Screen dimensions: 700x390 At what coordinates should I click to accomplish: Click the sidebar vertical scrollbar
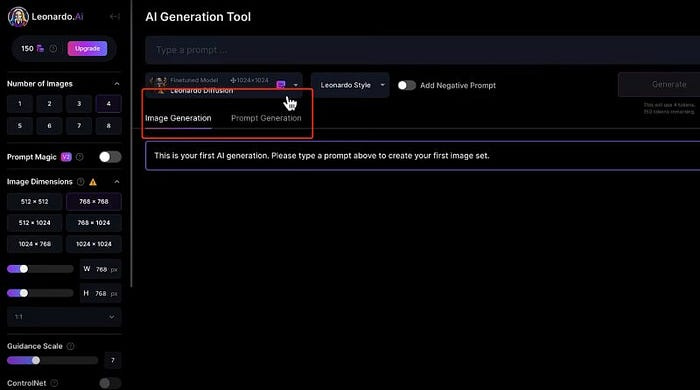(131, 143)
